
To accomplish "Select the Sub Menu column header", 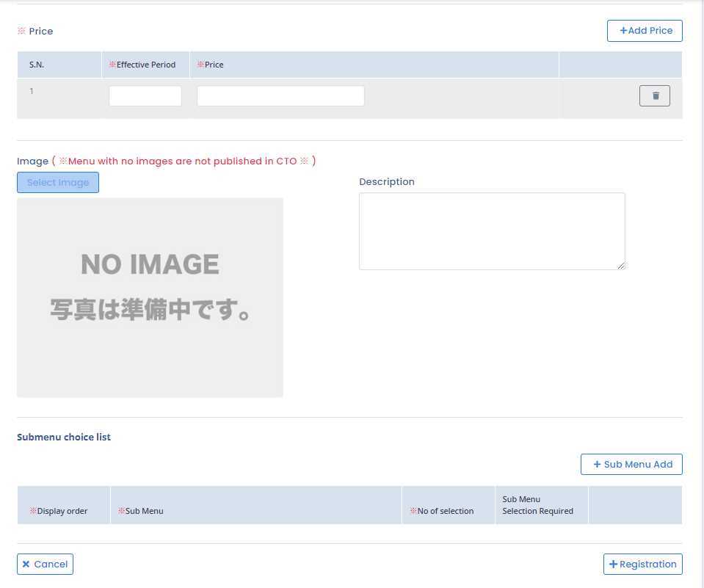I will click(144, 511).
